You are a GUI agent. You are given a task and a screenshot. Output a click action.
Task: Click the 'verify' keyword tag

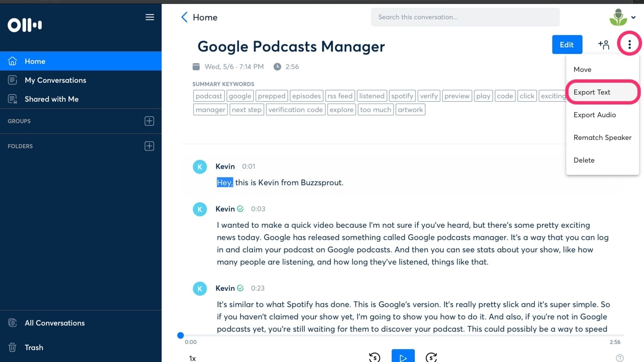tap(429, 96)
